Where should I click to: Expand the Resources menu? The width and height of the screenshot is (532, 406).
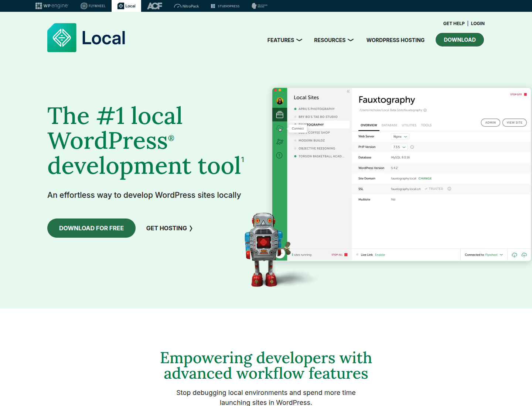coord(334,40)
